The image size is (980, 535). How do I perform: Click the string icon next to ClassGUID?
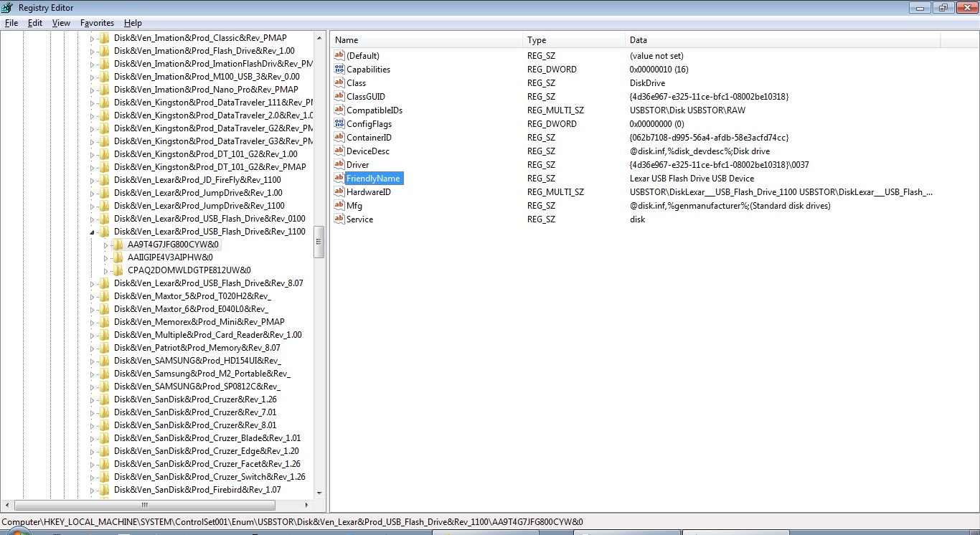click(x=339, y=97)
